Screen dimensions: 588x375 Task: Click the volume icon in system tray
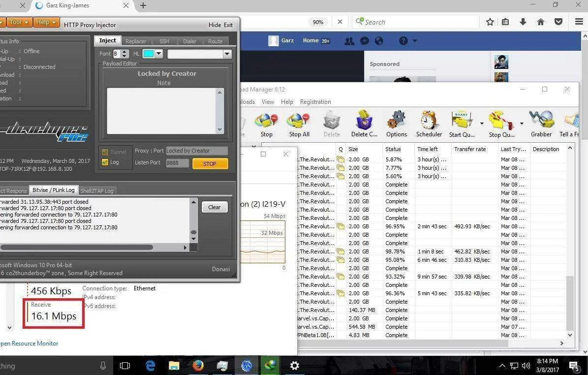(x=526, y=366)
